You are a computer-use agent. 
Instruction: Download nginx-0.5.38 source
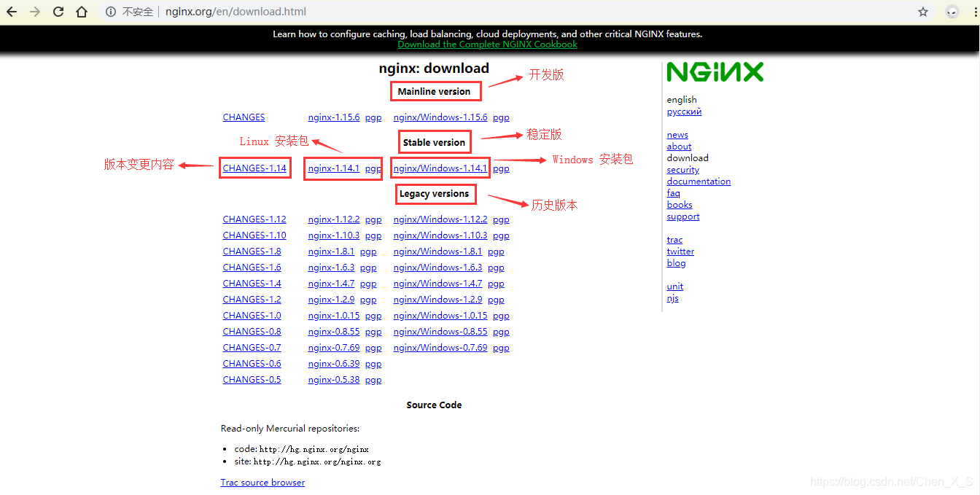334,380
